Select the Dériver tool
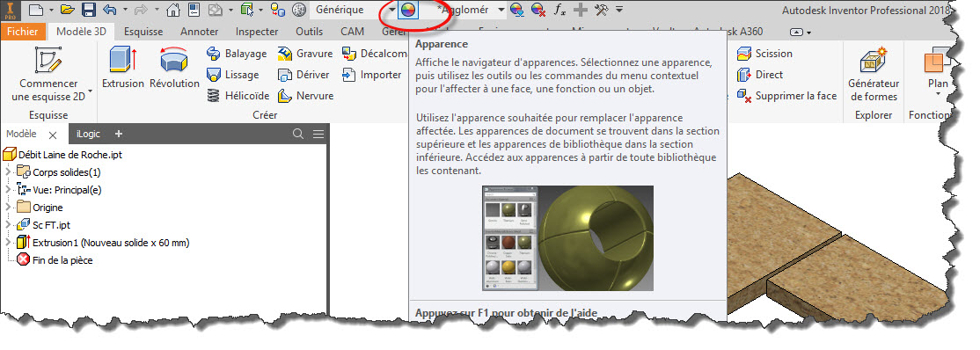Screen dimensions: 980x350 click(x=304, y=75)
